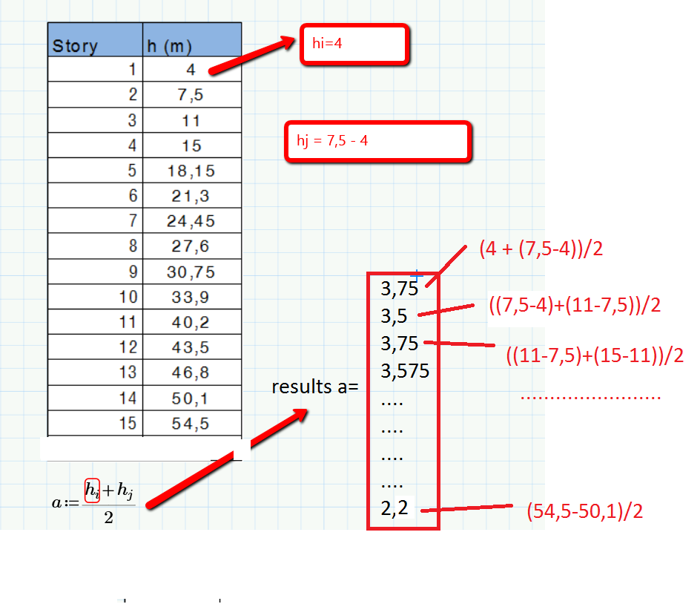Select height cell 11 for Story 3
This screenshot has height=604, width=700.
coord(192,120)
